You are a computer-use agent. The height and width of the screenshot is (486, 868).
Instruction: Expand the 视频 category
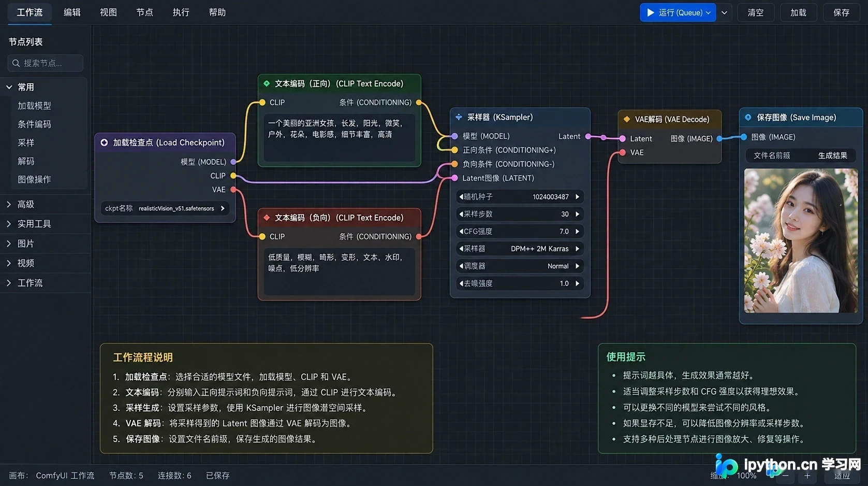(x=9, y=263)
